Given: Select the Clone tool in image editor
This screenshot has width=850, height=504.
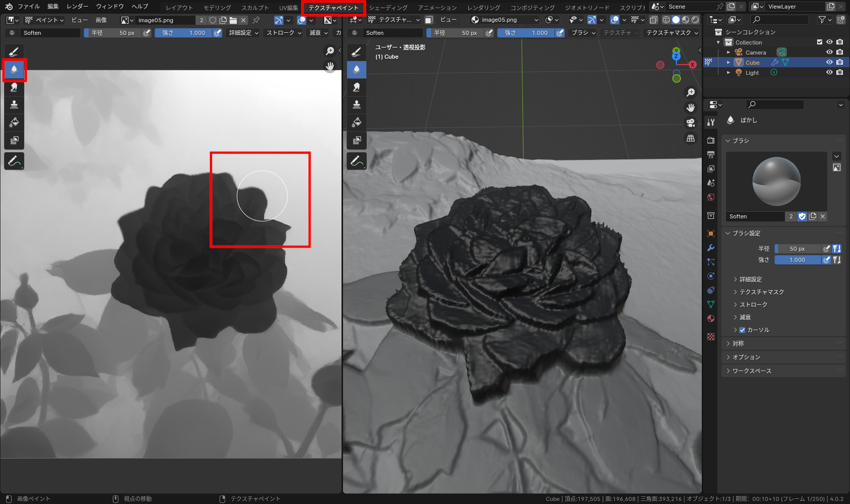Looking at the screenshot, I should (x=14, y=105).
